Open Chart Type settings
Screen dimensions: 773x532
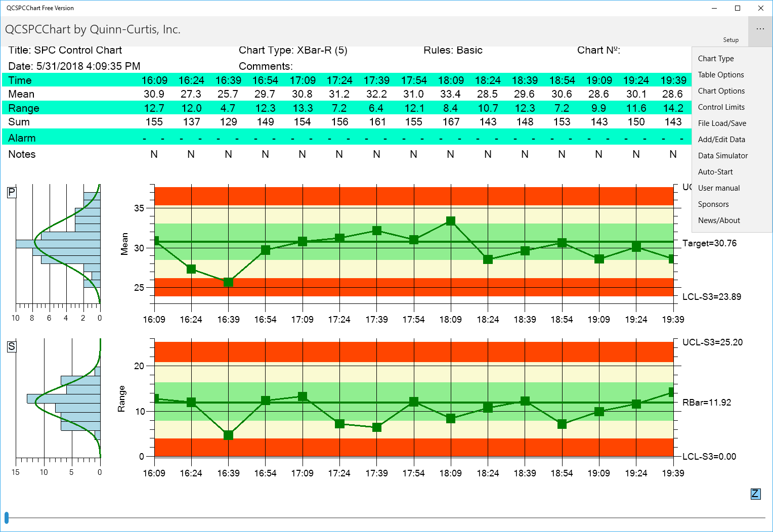(x=716, y=58)
